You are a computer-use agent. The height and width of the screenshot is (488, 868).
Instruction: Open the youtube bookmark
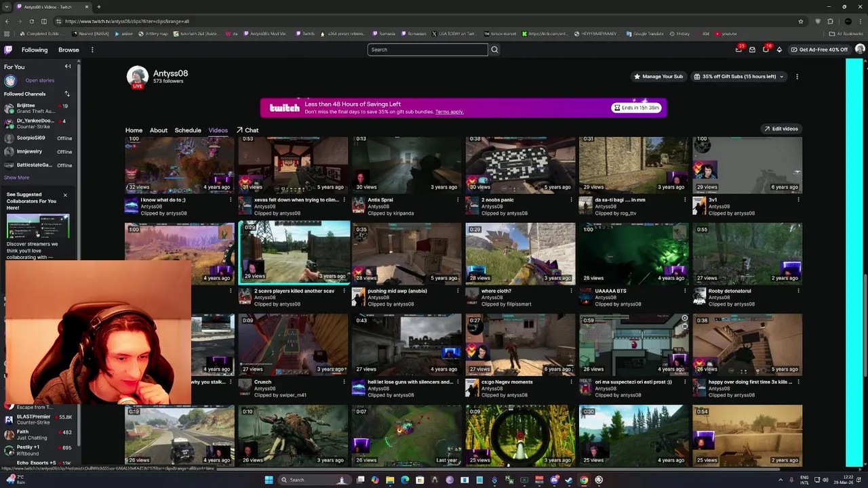[726, 34]
